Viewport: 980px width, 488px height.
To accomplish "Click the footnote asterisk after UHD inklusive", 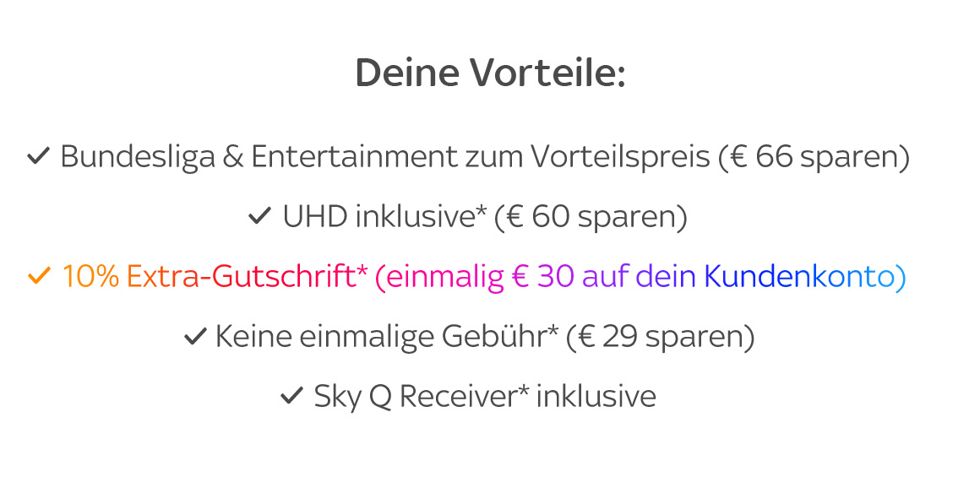I will click(x=482, y=211).
